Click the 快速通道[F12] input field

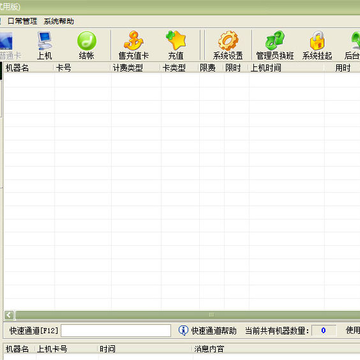[x=116, y=331]
